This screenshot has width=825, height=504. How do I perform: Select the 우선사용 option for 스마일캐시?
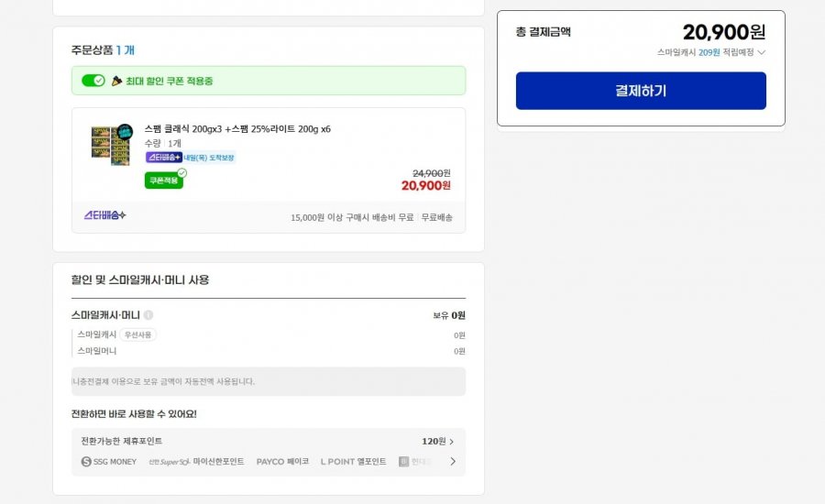(137, 335)
